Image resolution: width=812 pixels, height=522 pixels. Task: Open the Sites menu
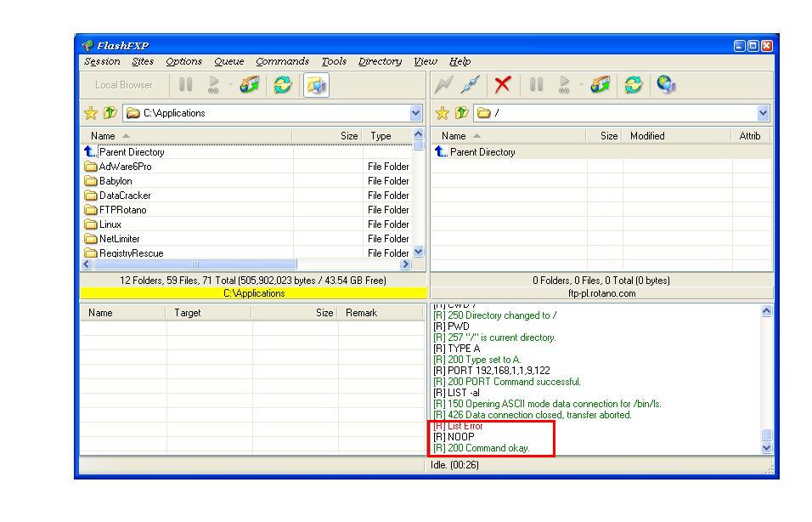click(x=143, y=61)
